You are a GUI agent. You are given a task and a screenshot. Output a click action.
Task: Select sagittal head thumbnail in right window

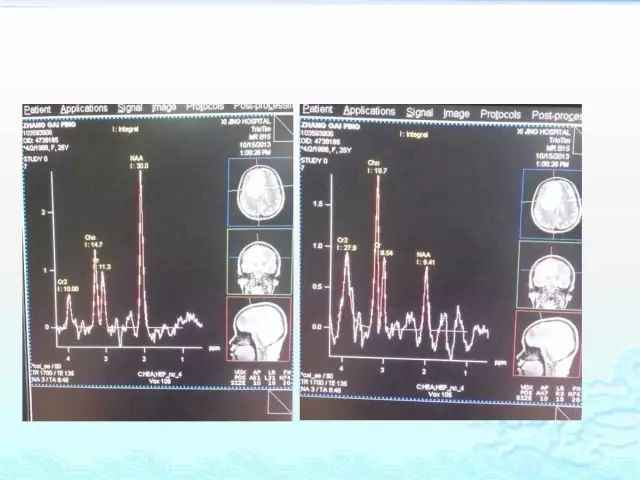tap(548, 345)
